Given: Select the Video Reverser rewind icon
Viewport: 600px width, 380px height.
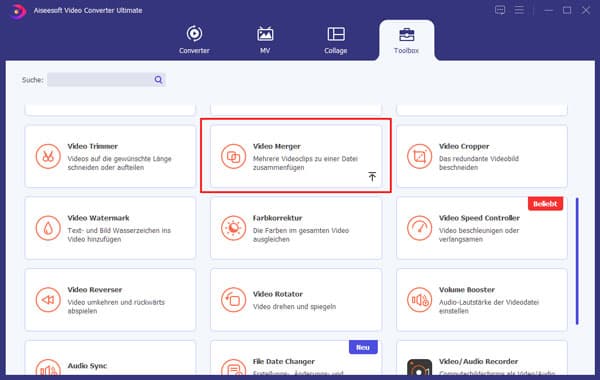Looking at the screenshot, I should pos(48,300).
